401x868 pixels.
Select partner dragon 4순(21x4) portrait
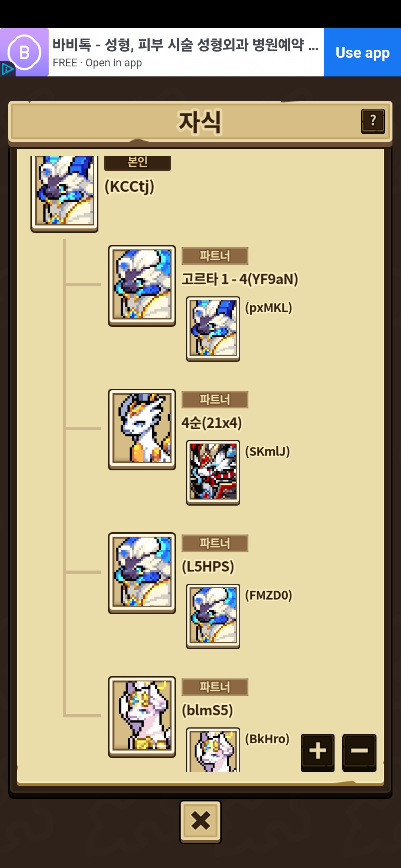click(142, 430)
